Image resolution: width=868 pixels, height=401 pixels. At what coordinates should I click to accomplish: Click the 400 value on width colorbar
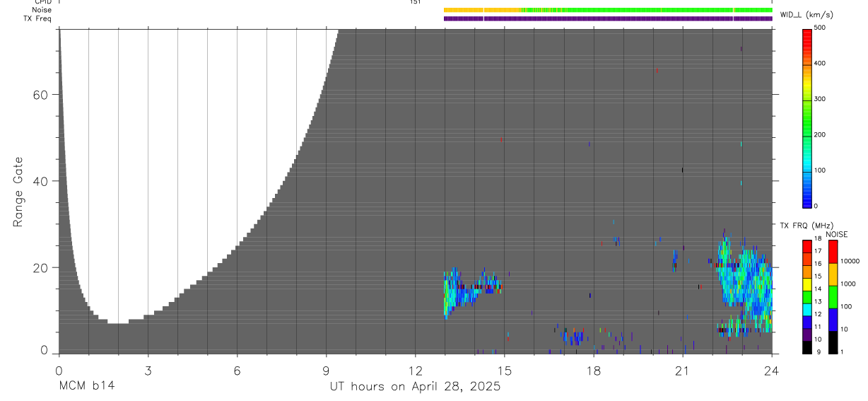coord(820,64)
